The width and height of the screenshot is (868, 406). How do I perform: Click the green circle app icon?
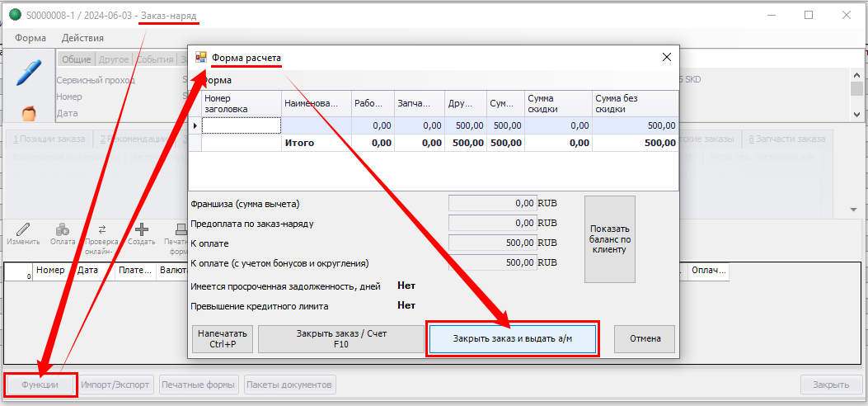(15, 16)
